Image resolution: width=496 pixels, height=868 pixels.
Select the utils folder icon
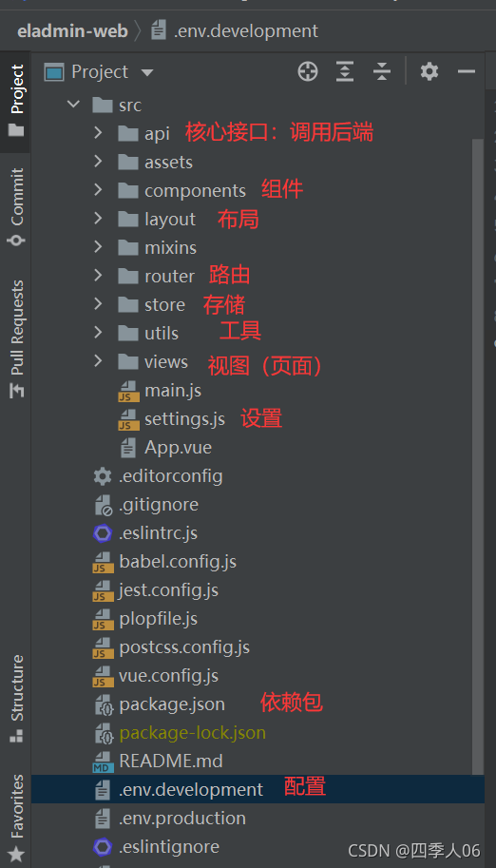pyautogui.click(x=128, y=333)
